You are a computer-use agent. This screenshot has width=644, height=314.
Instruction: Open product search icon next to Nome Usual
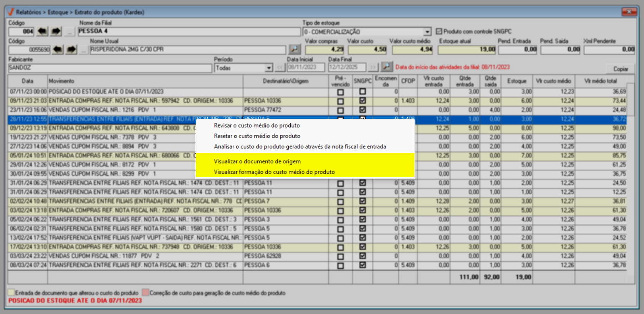point(295,50)
